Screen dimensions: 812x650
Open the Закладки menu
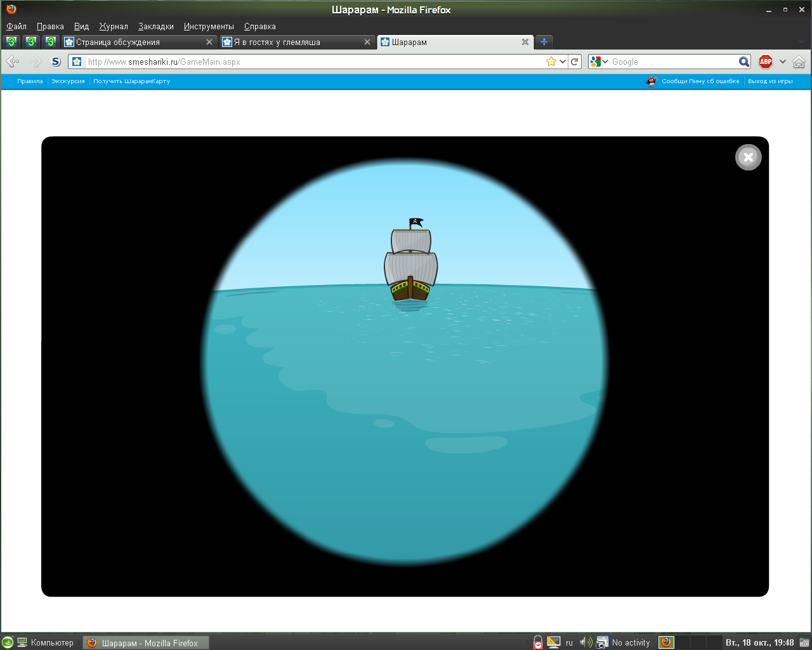[156, 26]
